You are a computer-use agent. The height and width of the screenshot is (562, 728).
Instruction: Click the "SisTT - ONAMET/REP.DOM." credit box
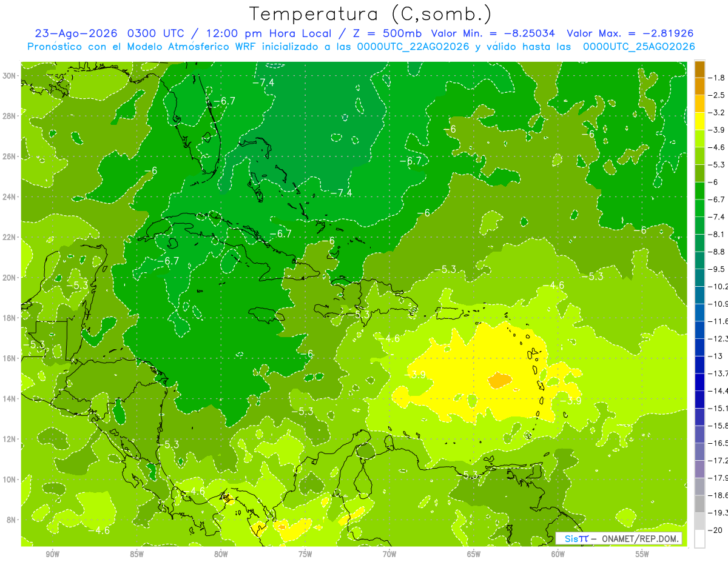(619, 538)
